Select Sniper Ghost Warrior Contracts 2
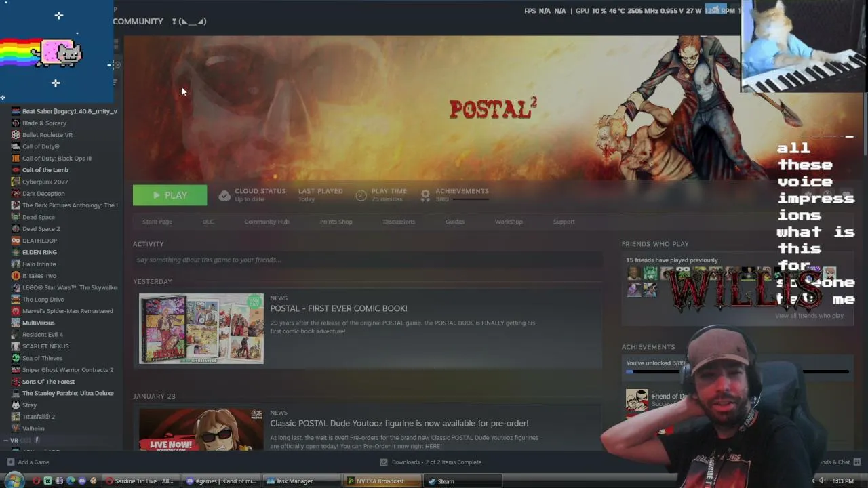This screenshot has height=488, width=868. (x=68, y=369)
